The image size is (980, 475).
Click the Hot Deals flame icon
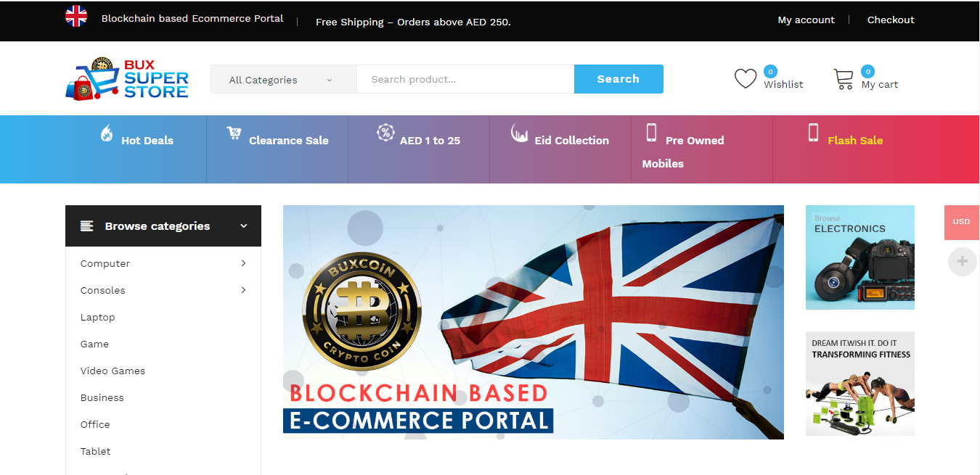[x=107, y=133]
